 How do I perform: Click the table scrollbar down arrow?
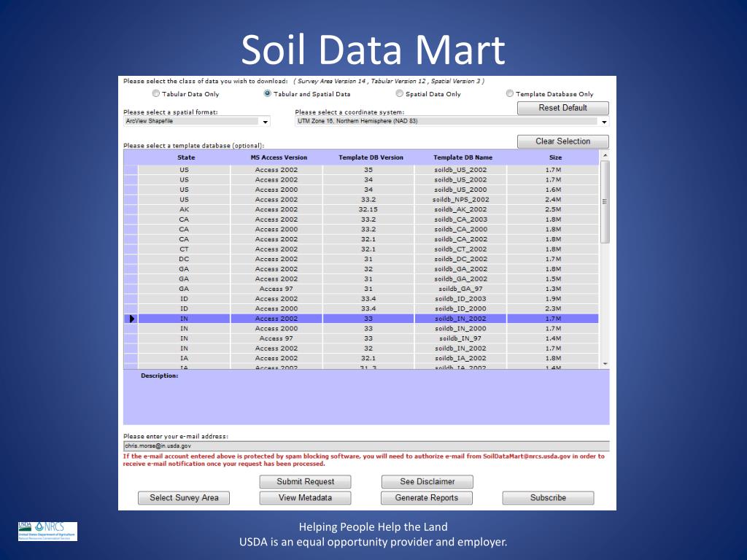605,364
